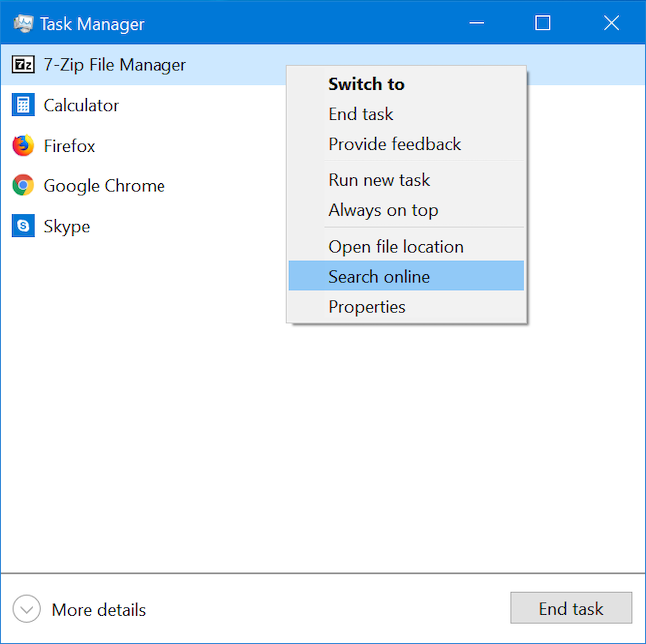
Task: Select Run new task menu item
Action: (406, 180)
